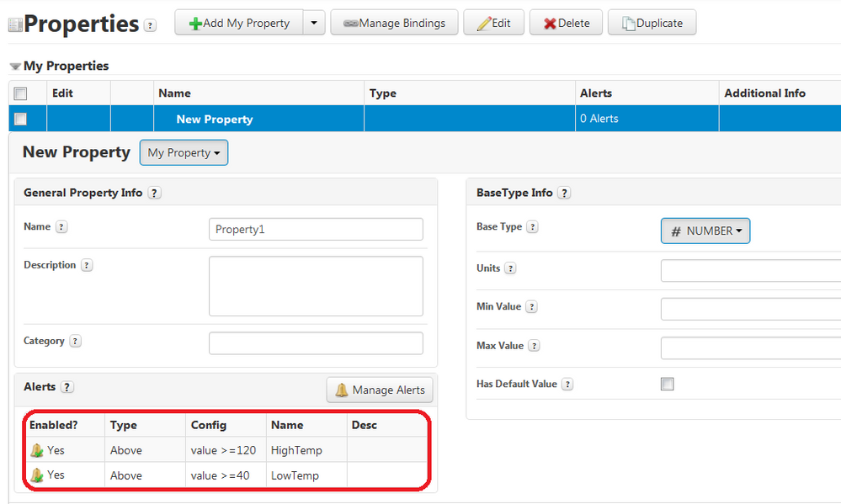The width and height of the screenshot is (841, 504).
Task: Collapse the My Properties section
Action: coord(15,66)
